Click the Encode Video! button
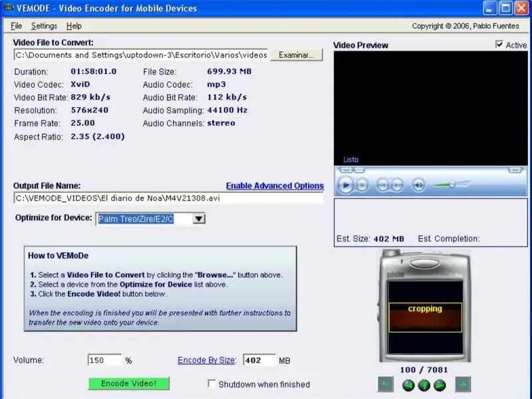Image resolution: width=532 pixels, height=399 pixels. (x=128, y=384)
